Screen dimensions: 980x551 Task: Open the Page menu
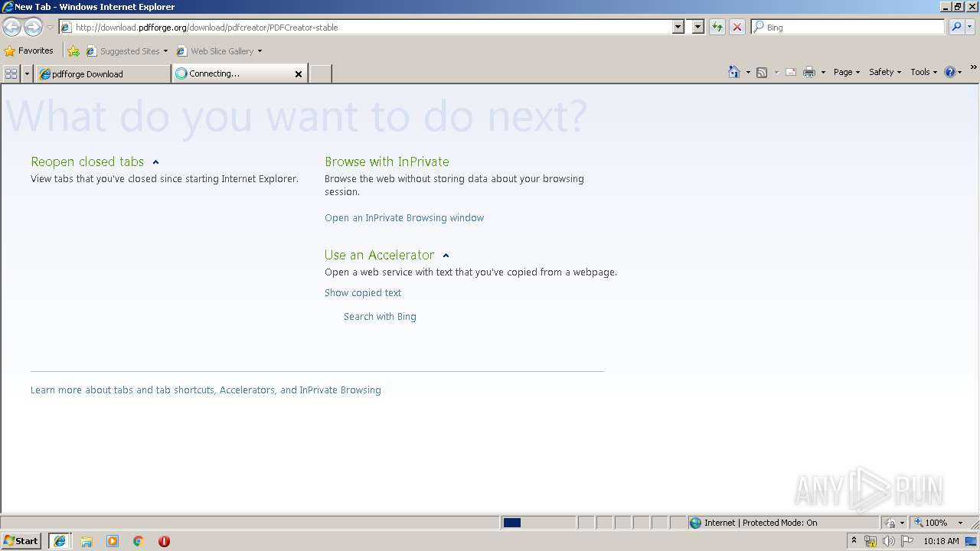(847, 72)
